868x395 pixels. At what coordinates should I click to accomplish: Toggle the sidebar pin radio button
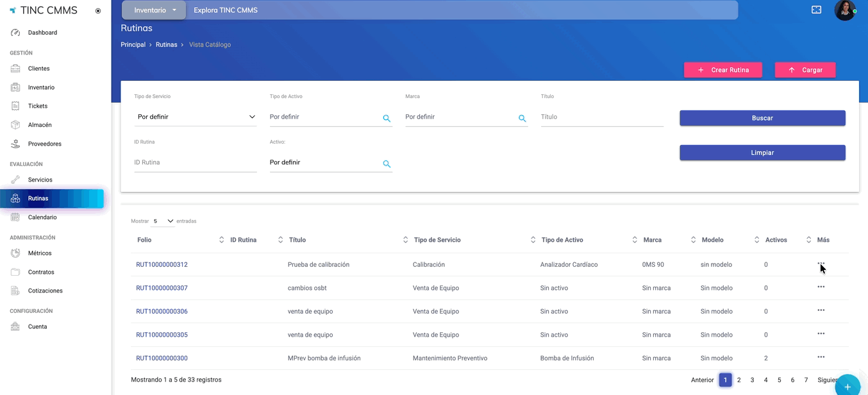[x=98, y=11]
